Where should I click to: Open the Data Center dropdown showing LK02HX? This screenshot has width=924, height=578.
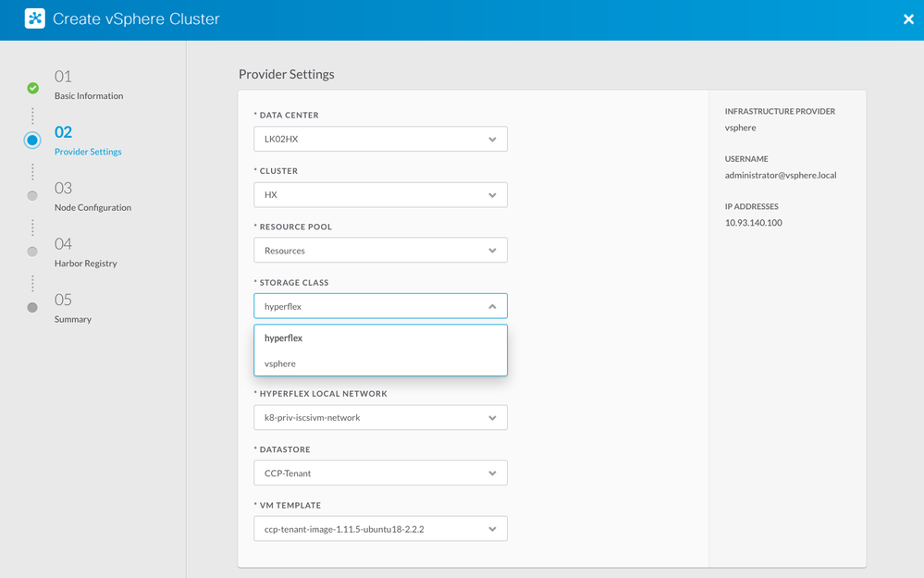point(381,139)
